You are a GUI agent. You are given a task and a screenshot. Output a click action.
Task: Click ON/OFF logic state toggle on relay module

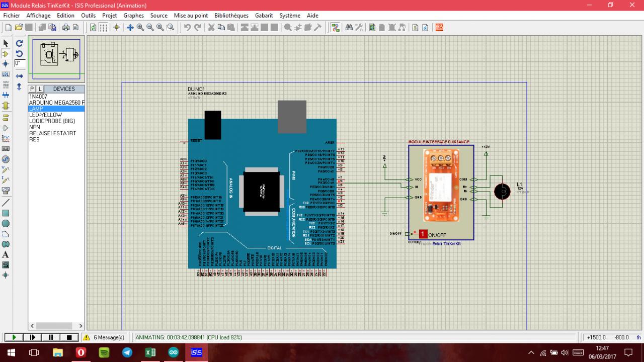[x=423, y=234]
